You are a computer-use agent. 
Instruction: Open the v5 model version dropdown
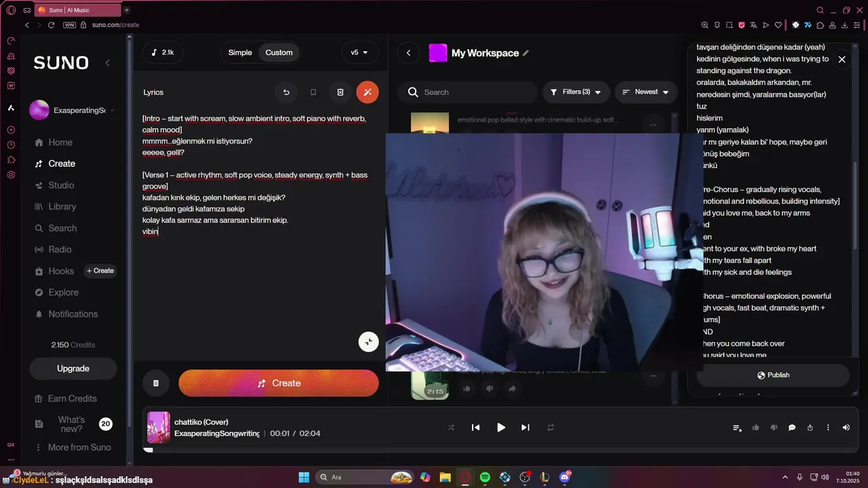coord(359,53)
